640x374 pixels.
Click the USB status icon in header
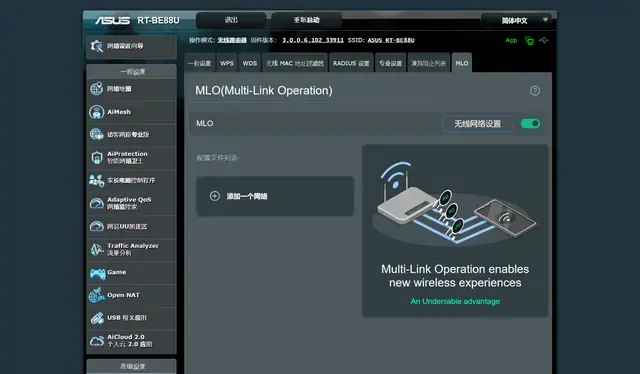tap(543, 40)
